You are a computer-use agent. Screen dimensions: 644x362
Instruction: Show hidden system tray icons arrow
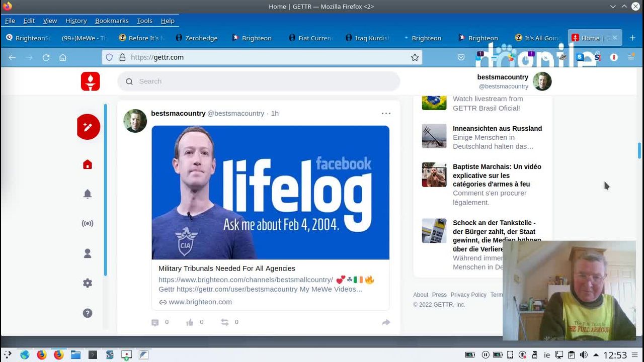click(x=596, y=354)
